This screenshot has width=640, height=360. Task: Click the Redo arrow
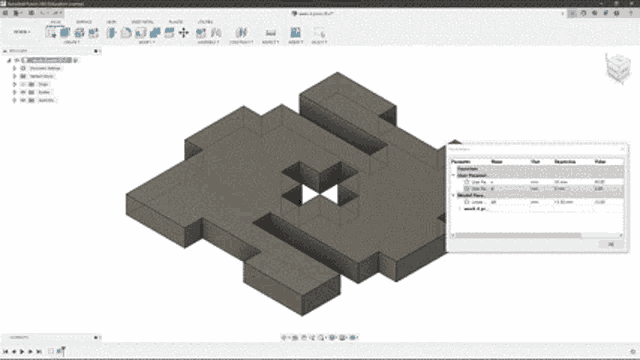55,13
